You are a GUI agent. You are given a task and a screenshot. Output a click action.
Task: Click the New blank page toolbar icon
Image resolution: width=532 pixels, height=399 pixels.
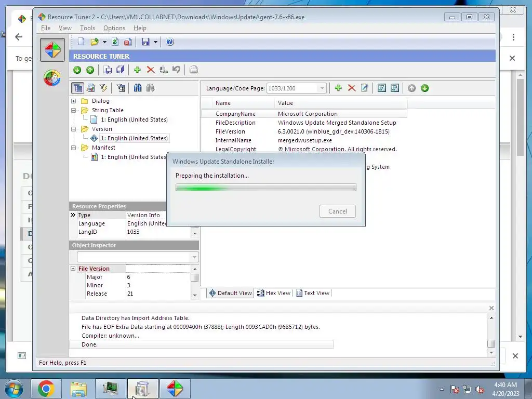81,42
